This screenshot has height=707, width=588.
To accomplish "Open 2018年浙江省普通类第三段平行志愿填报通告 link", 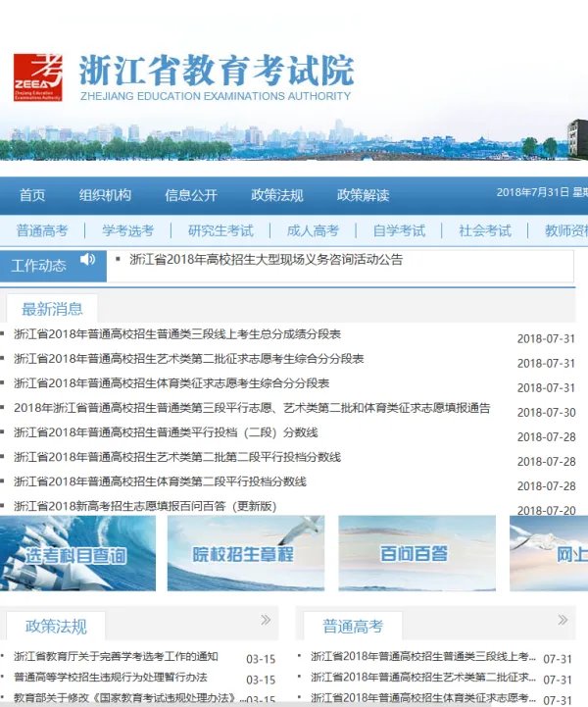I will click(x=252, y=408).
